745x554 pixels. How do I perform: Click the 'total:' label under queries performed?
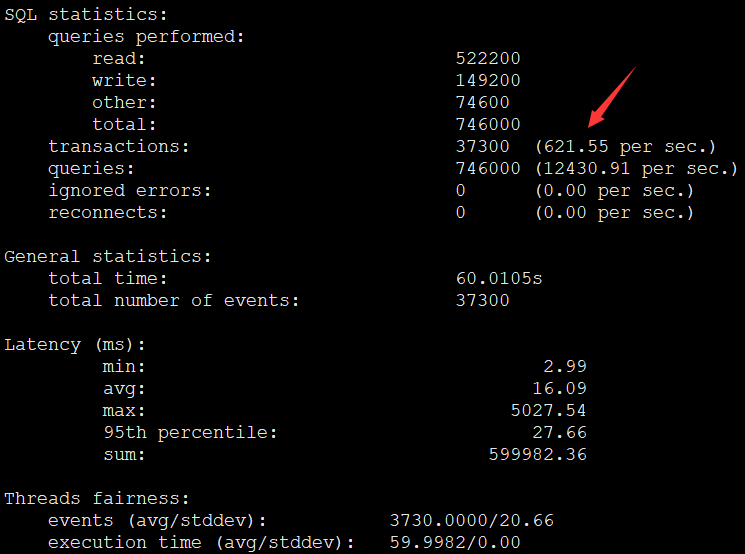[x=124, y=124]
